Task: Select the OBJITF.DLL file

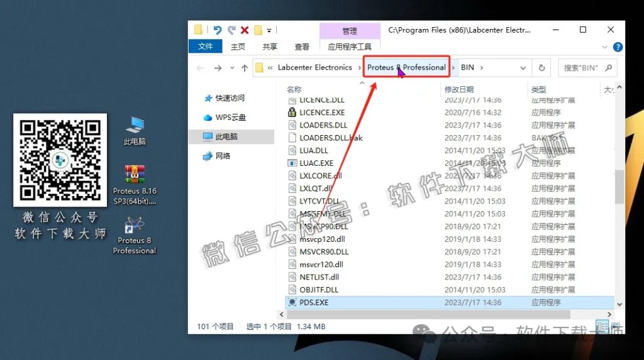Action: (319, 290)
